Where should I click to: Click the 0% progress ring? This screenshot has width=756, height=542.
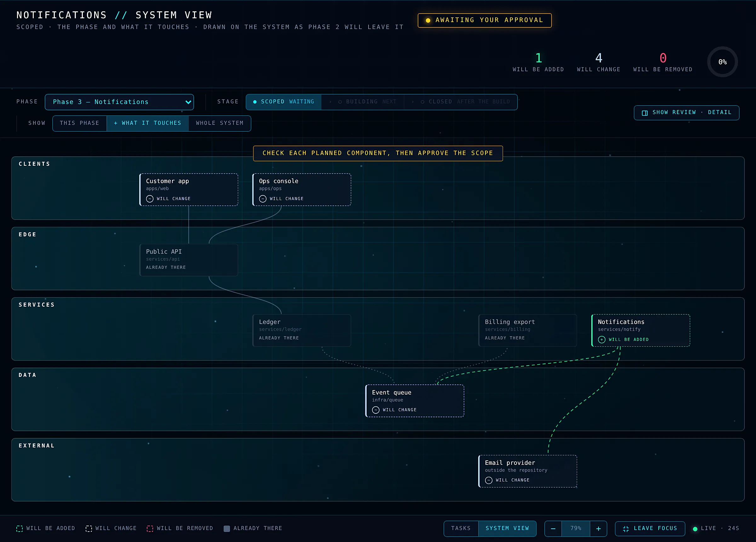coord(722,62)
